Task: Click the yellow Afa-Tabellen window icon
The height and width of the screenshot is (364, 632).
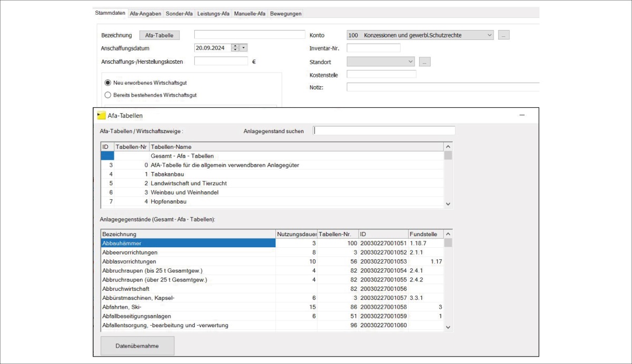Action: [102, 116]
